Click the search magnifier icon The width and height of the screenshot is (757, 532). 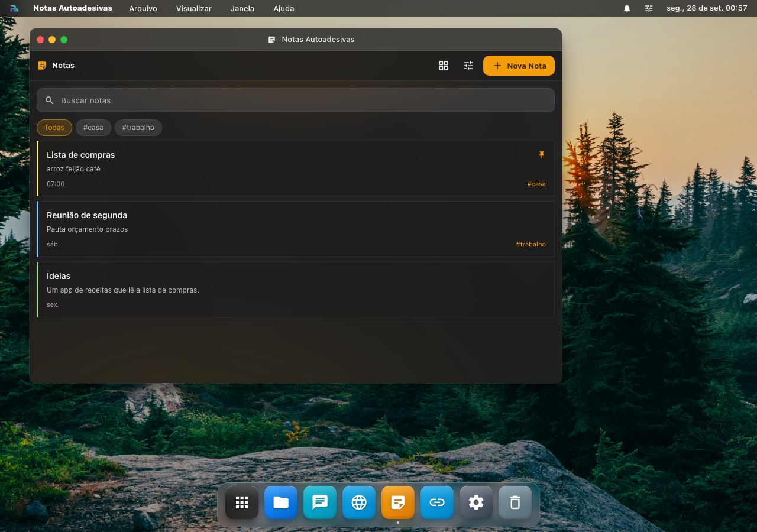50,100
